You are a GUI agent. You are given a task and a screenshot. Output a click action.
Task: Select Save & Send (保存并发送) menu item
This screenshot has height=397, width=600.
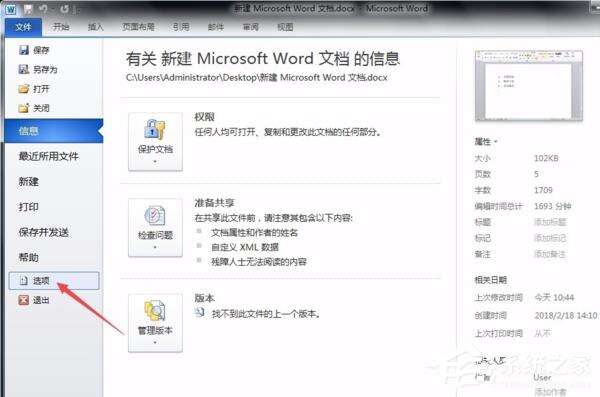point(44,232)
